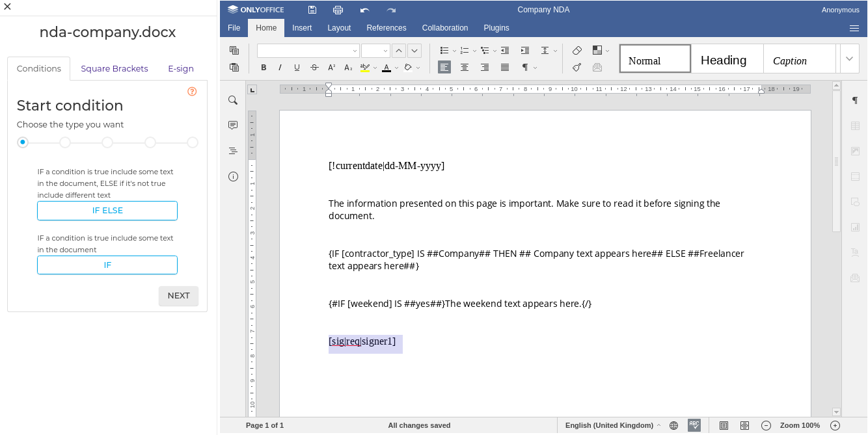Click the Clear style eraser icon
Viewport: 868px width, 435px height.
pos(576,50)
